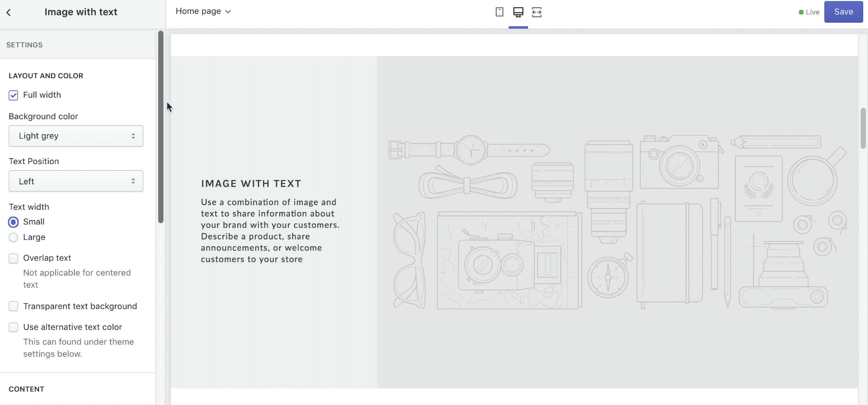Select the Large text width radio

coord(14,237)
